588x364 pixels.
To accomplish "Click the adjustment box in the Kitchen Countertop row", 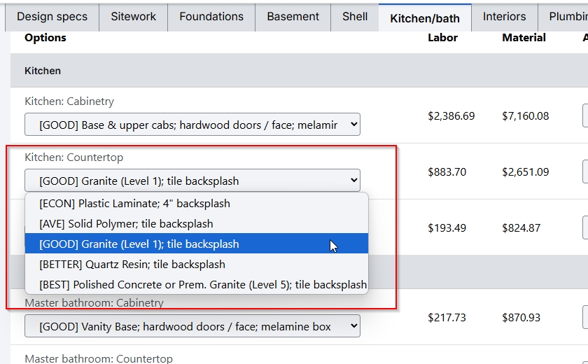I will (585, 171).
